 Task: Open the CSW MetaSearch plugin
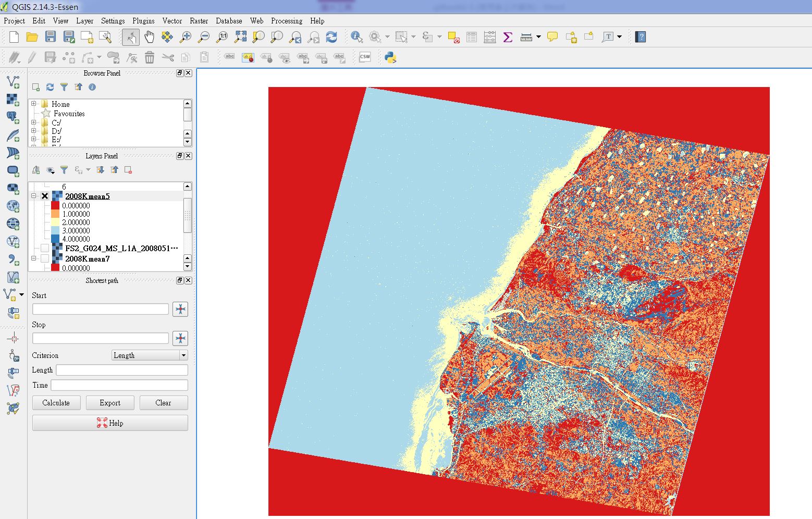(365, 57)
